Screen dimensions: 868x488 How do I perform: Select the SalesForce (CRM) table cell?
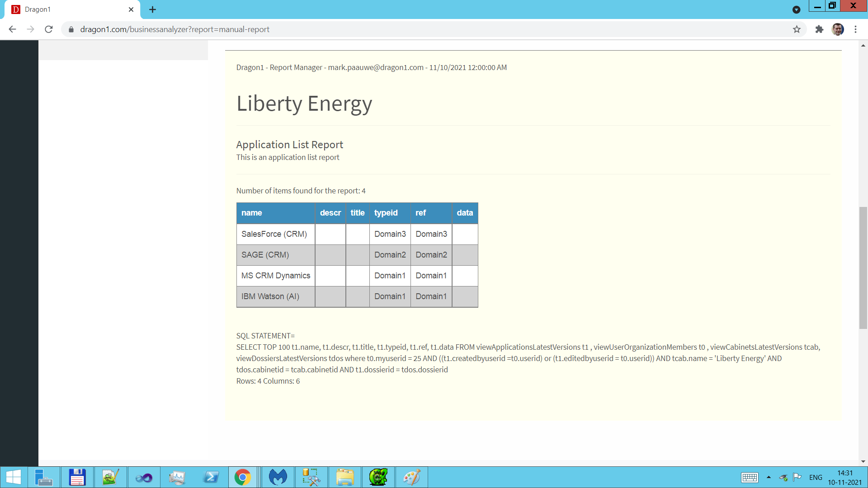point(274,234)
